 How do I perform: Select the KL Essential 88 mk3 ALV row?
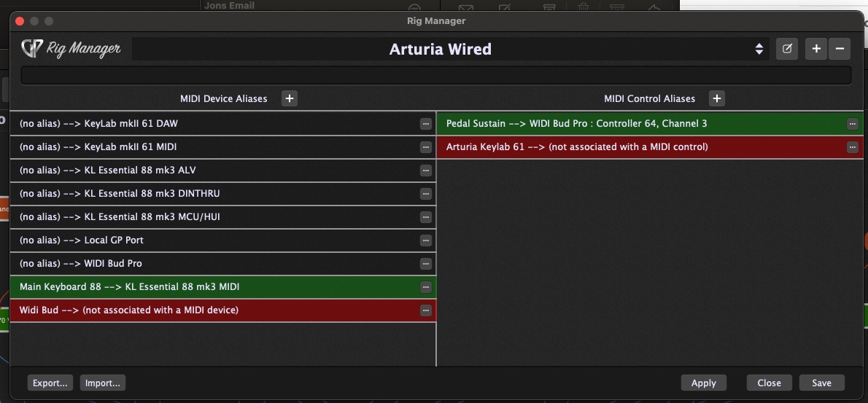[x=222, y=171]
